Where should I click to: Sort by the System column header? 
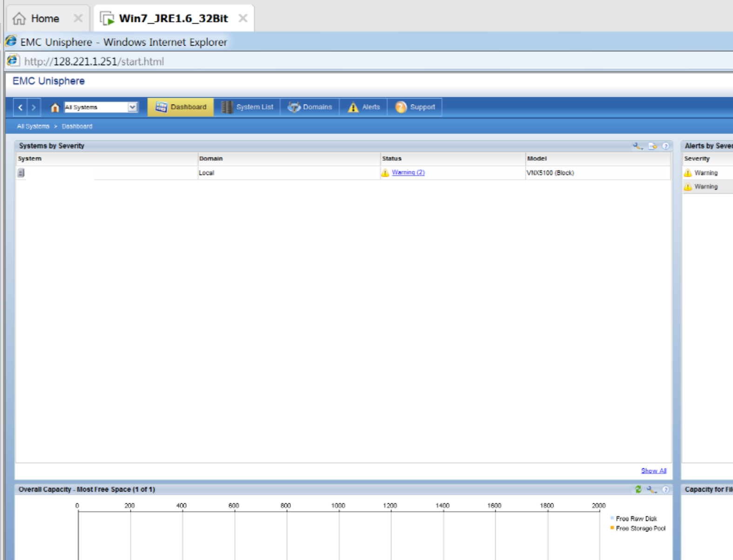pyautogui.click(x=107, y=159)
